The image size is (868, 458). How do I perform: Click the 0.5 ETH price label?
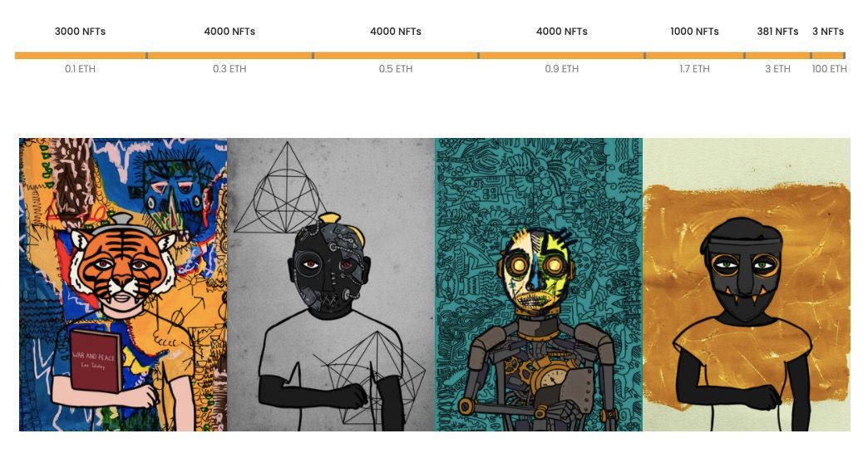pos(396,69)
